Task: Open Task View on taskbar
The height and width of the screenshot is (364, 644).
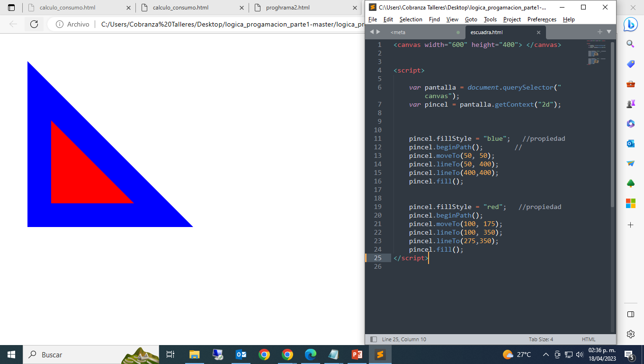Action: (171, 355)
